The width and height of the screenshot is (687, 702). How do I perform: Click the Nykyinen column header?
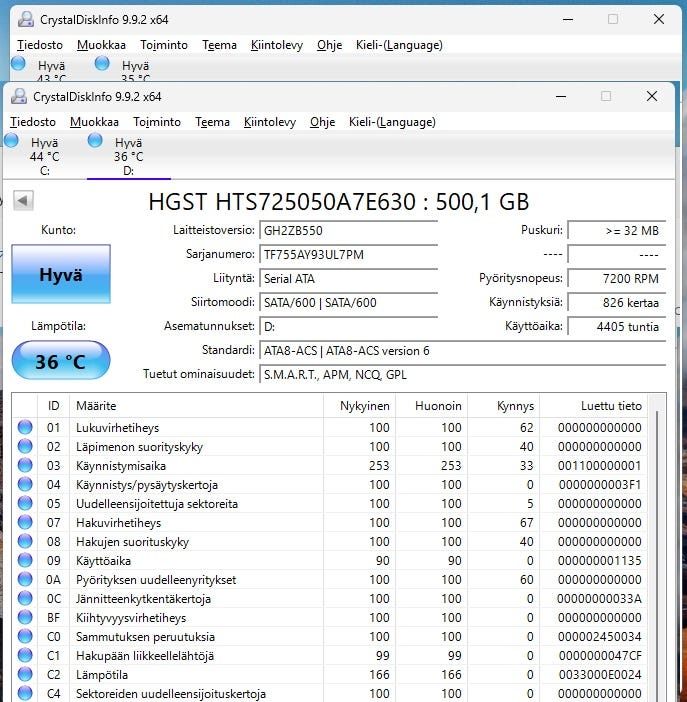pyautogui.click(x=360, y=406)
